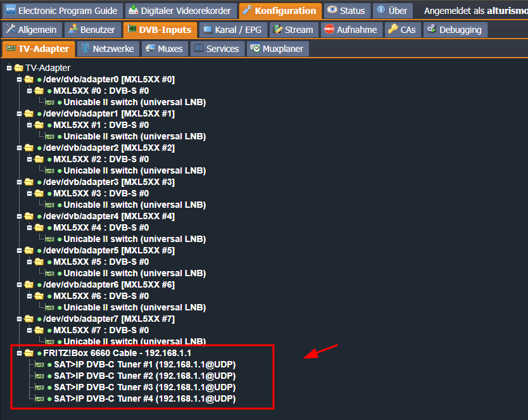Open the Aufnahme tab

[351, 30]
